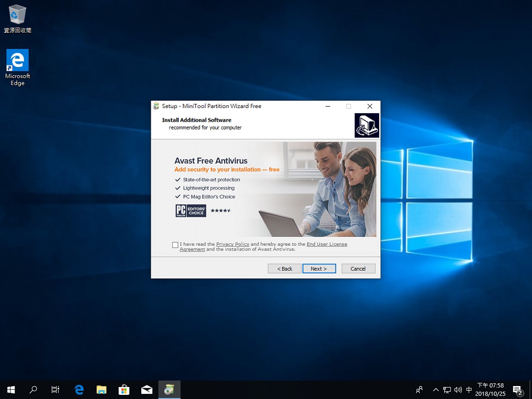
Task: Show hidden tray icons chevron
Action: click(436, 390)
